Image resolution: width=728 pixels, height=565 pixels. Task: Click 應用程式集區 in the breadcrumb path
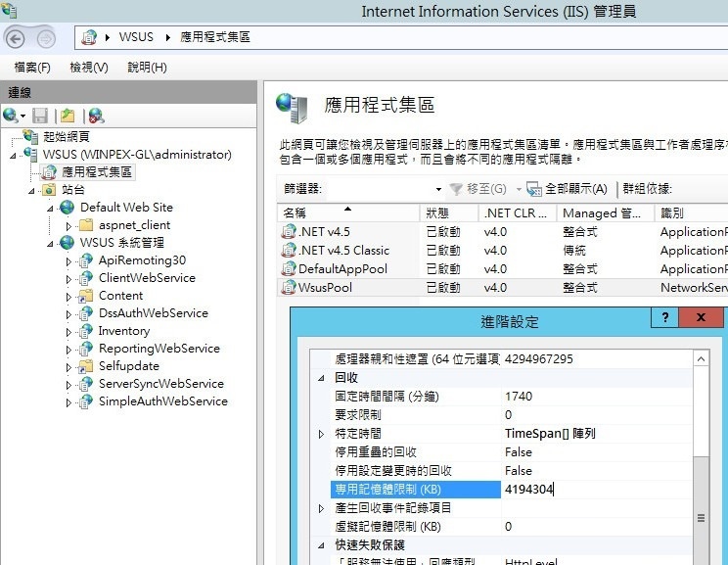215,37
